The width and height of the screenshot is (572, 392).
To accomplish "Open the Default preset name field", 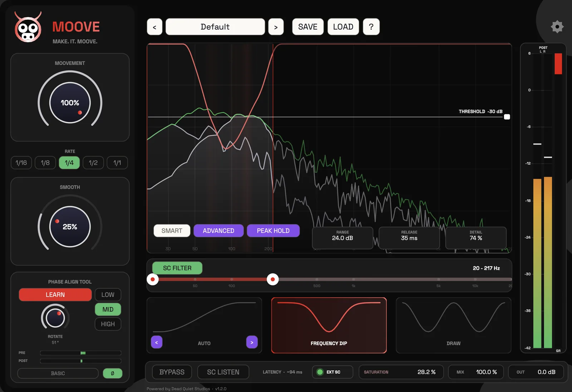I will [215, 27].
